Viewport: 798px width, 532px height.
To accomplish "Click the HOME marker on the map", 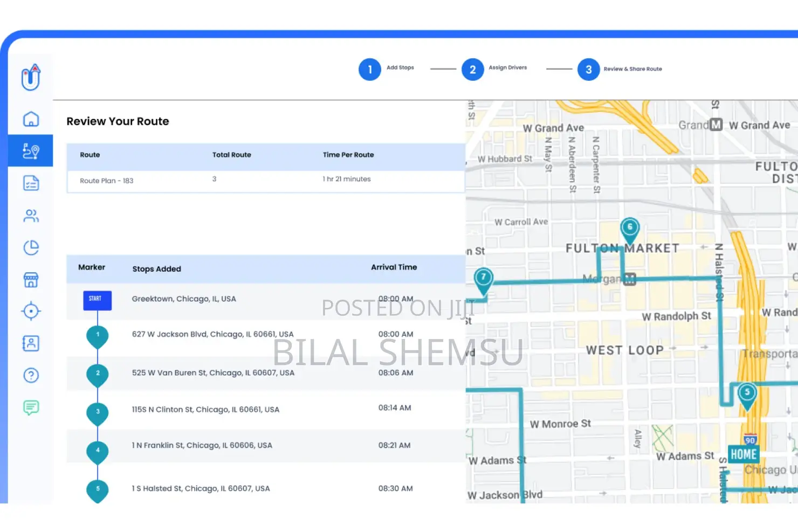I will point(744,454).
